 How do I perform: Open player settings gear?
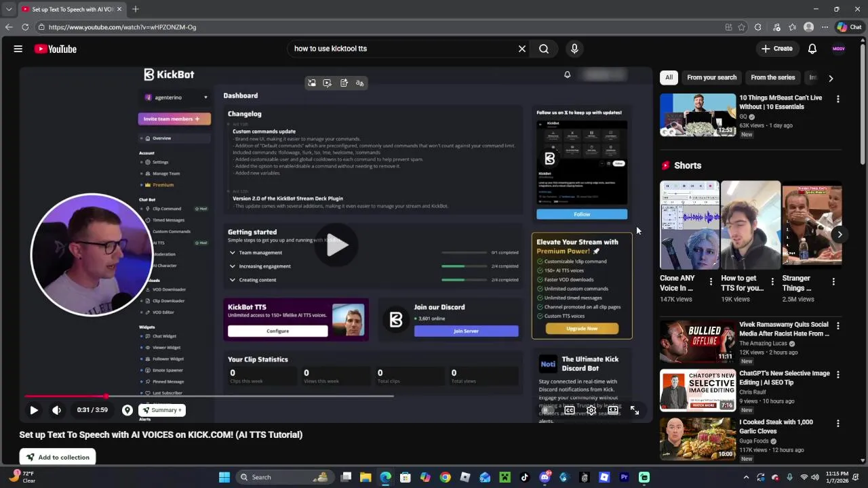pos(591,410)
